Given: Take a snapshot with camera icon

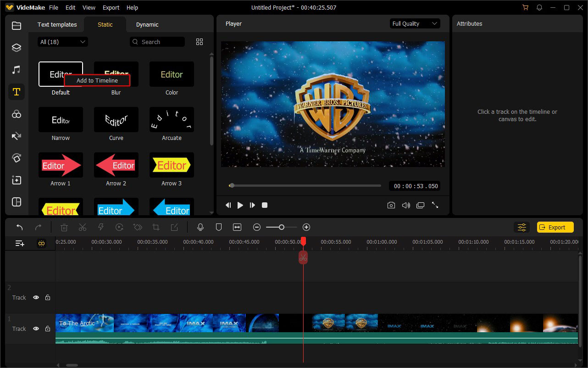Looking at the screenshot, I should tap(391, 206).
